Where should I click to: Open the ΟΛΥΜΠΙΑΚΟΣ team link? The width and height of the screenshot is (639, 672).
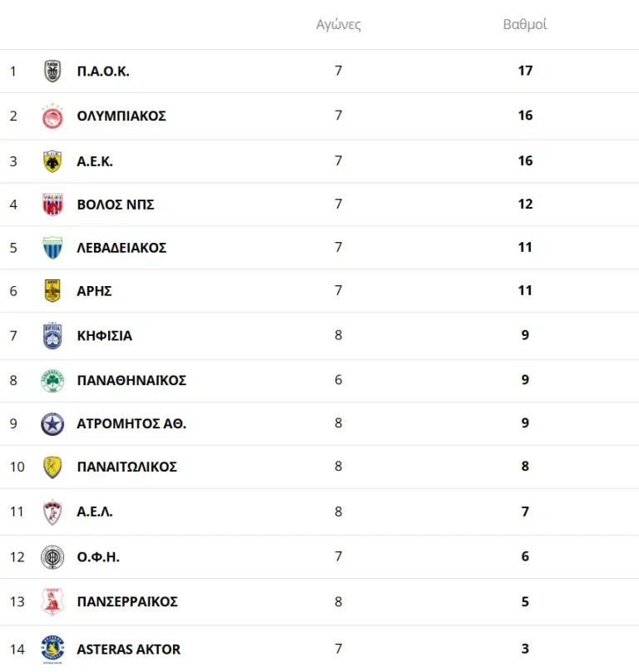coord(121,116)
